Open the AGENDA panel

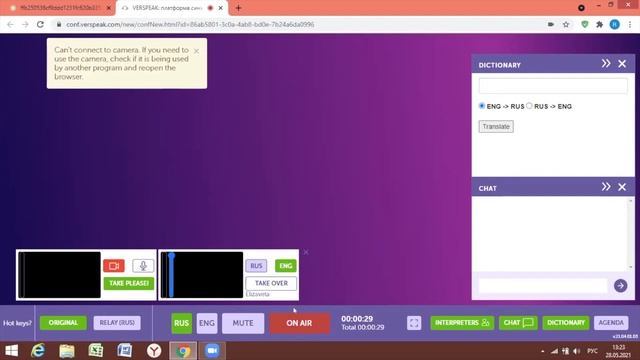(611, 322)
